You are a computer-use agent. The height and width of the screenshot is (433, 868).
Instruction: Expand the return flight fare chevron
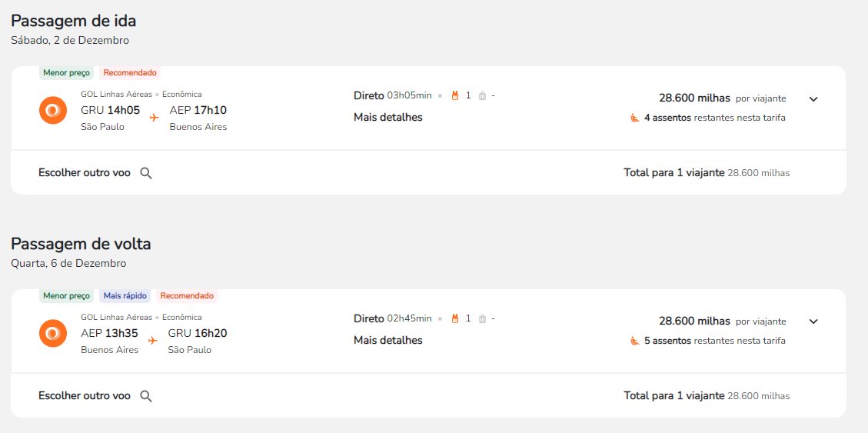tap(813, 321)
